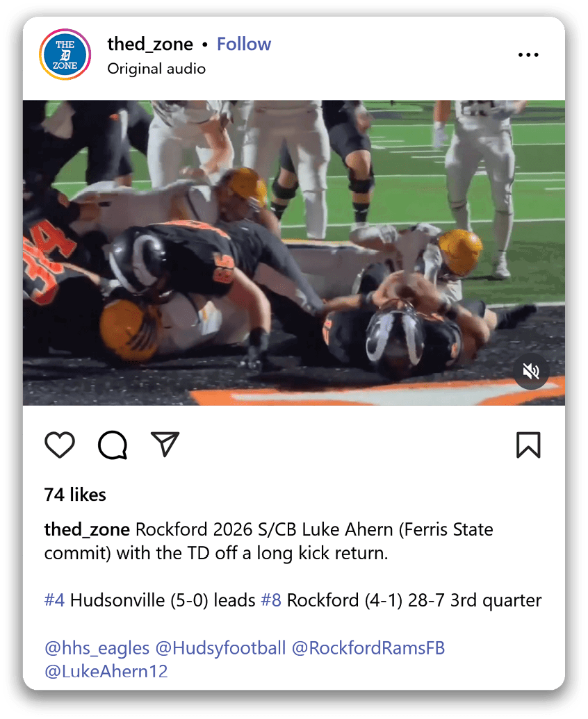View the 74 likes list
The image size is (588, 719).
(75, 495)
